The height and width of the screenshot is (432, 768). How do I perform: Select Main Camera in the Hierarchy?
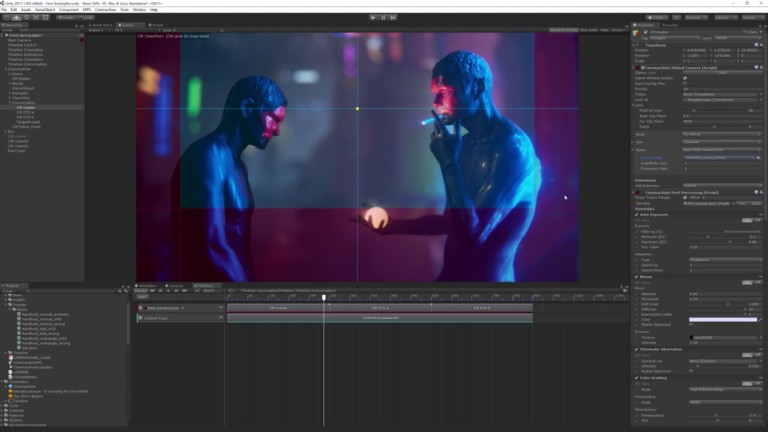(20, 40)
